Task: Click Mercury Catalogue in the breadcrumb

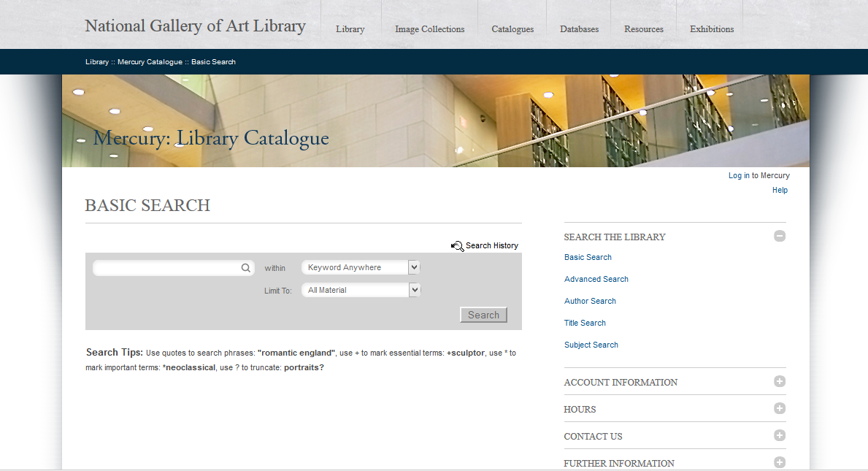Action: pyautogui.click(x=150, y=62)
